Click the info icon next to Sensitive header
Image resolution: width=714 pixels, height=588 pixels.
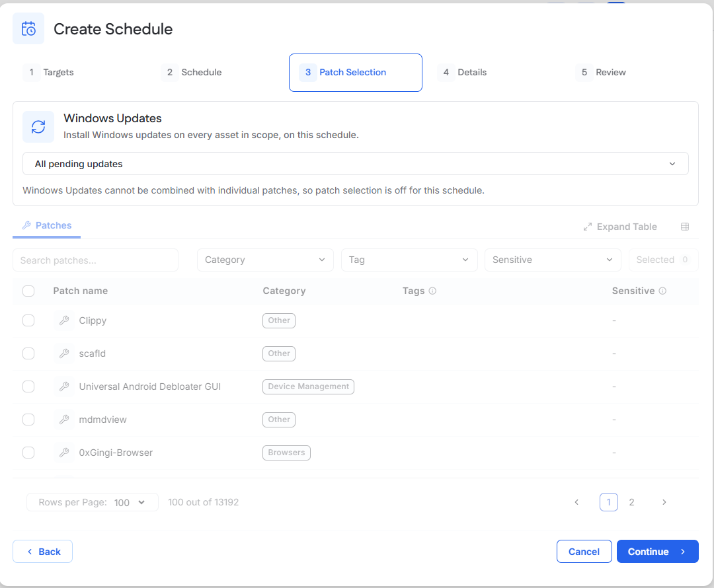(662, 291)
